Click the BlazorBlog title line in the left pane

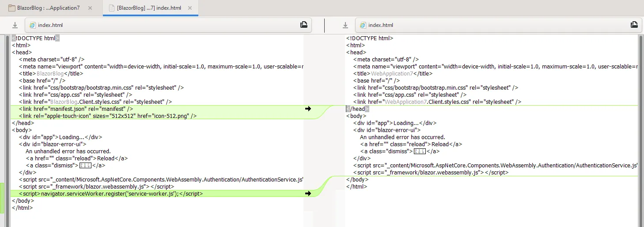click(51, 73)
